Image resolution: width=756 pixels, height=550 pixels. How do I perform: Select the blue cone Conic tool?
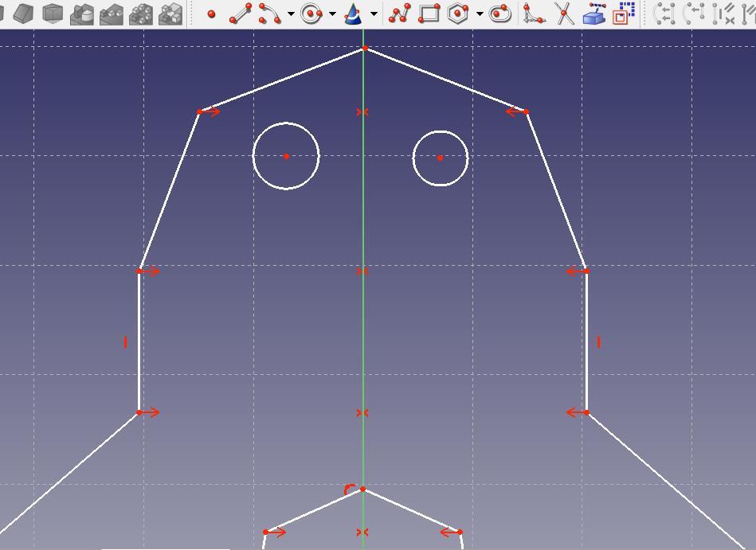tap(353, 14)
